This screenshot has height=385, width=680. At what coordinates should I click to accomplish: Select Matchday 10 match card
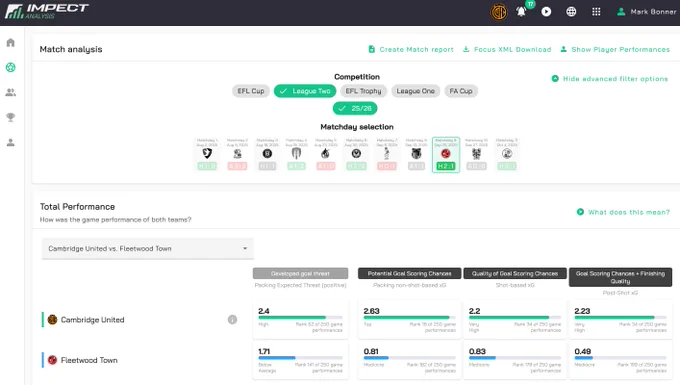(476, 154)
